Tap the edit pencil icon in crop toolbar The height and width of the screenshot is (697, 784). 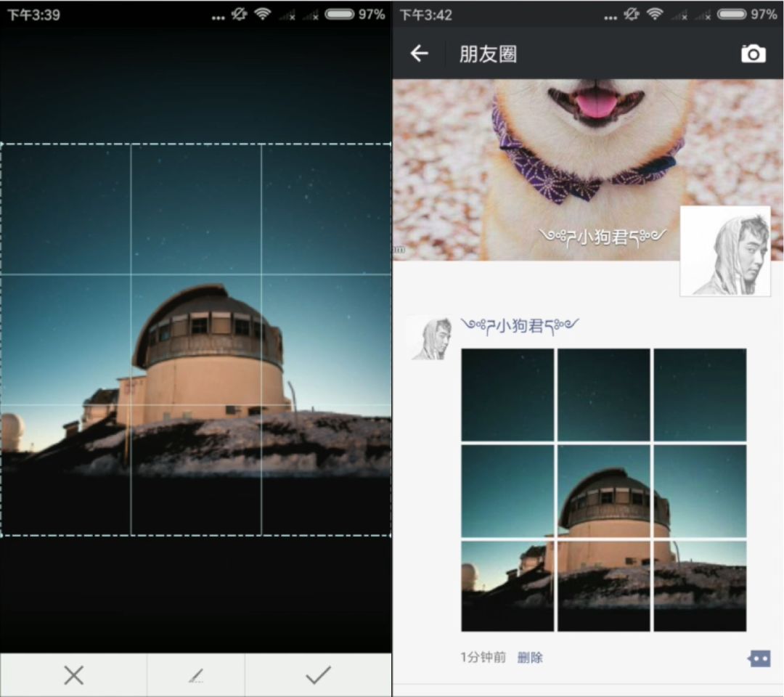(196, 675)
